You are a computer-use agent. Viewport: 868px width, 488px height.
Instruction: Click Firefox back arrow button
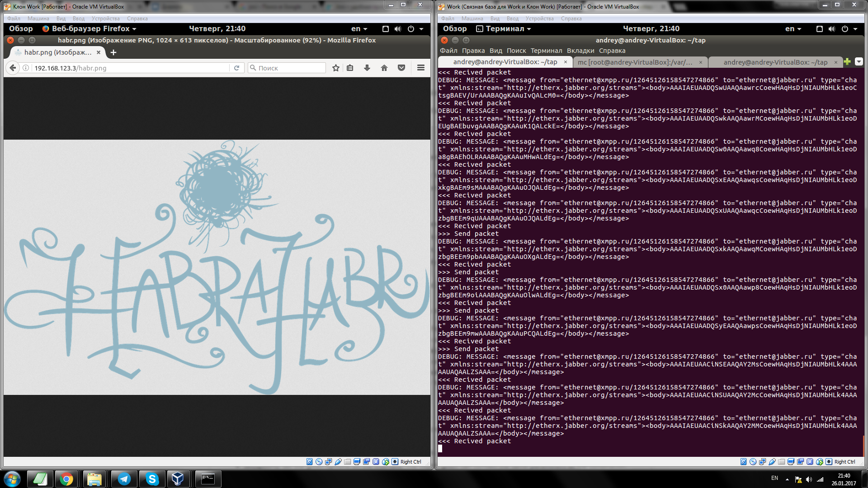click(13, 68)
